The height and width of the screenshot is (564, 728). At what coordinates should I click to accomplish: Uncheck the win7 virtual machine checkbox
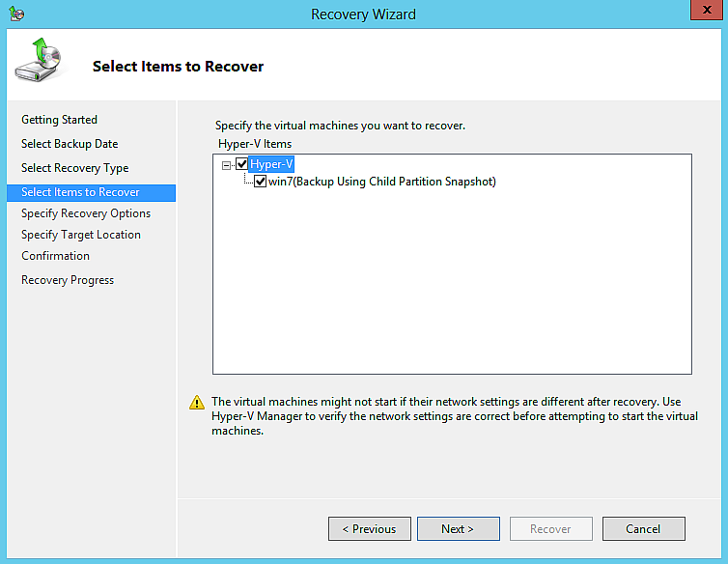pyautogui.click(x=261, y=182)
